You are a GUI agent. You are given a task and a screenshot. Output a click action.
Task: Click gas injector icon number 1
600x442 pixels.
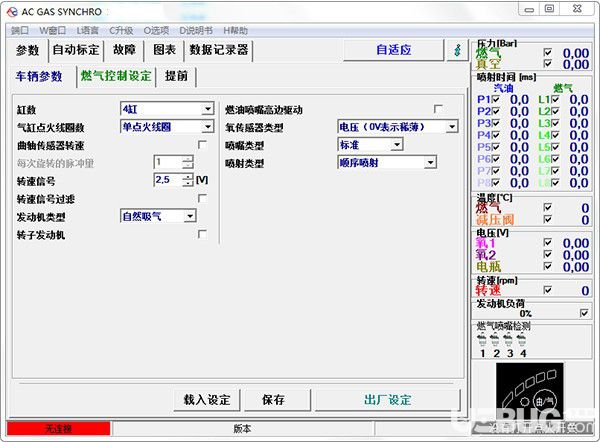point(482,340)
